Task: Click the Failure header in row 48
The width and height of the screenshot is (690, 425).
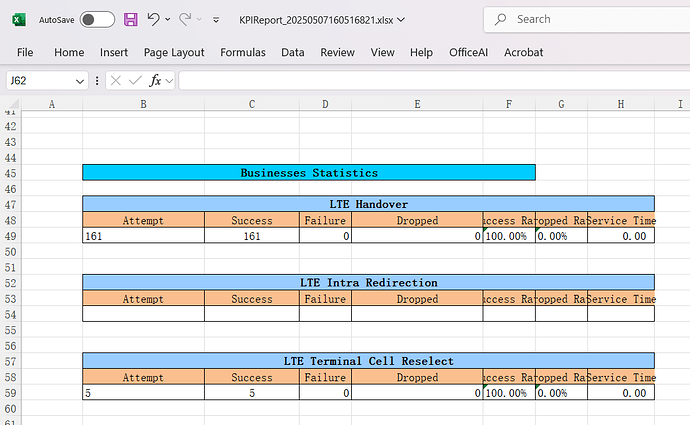Action: coord(325,220)
